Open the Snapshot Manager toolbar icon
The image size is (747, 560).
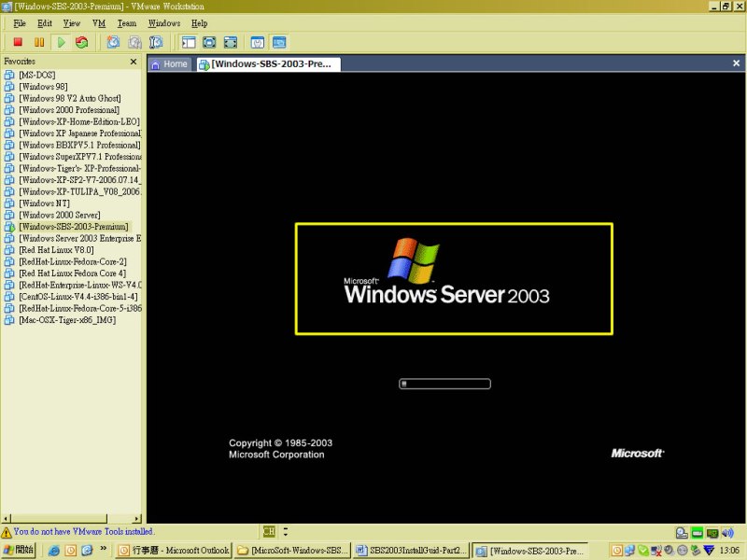pos(156,42)
